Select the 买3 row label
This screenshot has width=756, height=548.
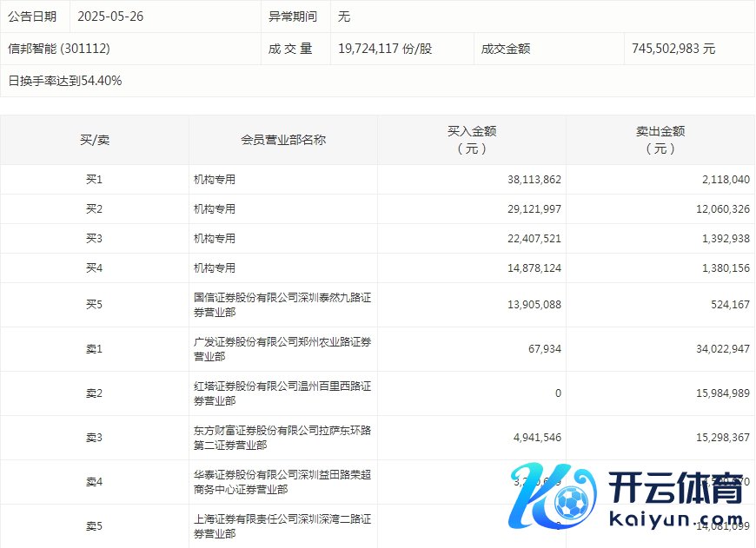(94, 239)
